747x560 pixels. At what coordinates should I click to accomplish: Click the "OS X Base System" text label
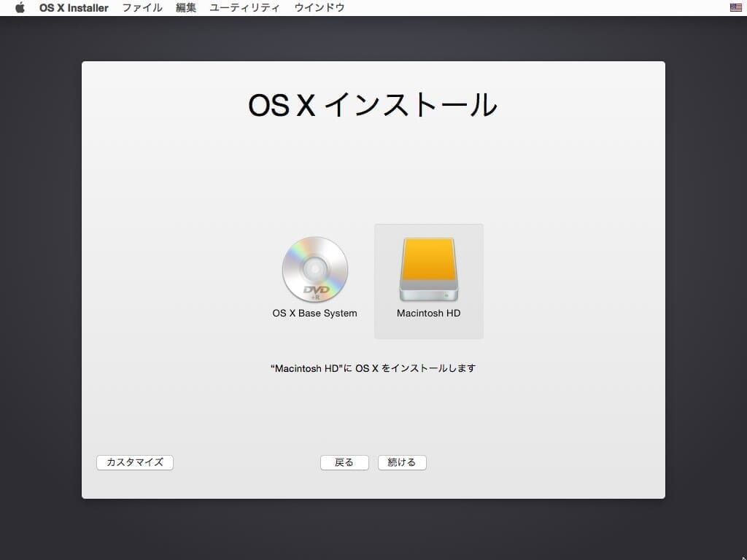314,314
